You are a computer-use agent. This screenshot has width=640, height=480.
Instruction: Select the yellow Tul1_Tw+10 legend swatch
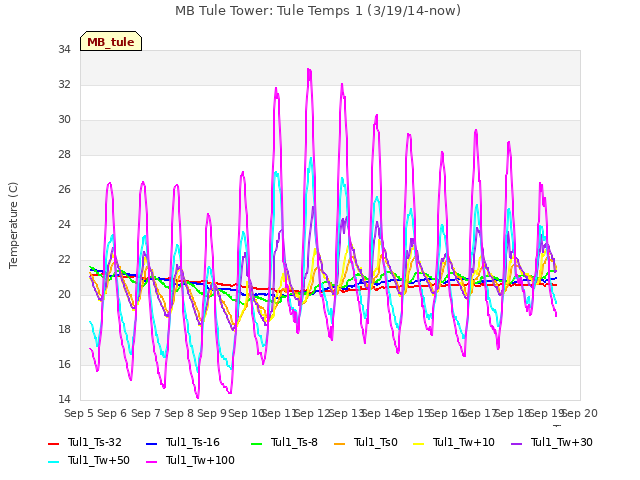[x=419, y=443]
